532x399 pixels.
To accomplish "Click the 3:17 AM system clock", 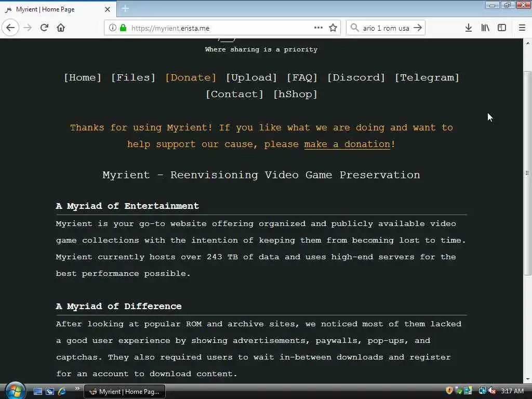I will coord(512,391).
